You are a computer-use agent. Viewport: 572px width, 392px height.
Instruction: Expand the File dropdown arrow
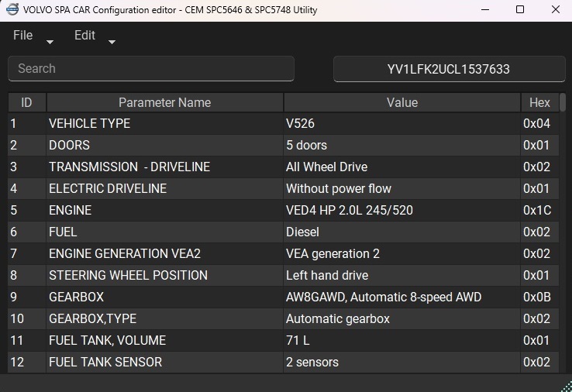pyautogui.click(x=50, y=42)
